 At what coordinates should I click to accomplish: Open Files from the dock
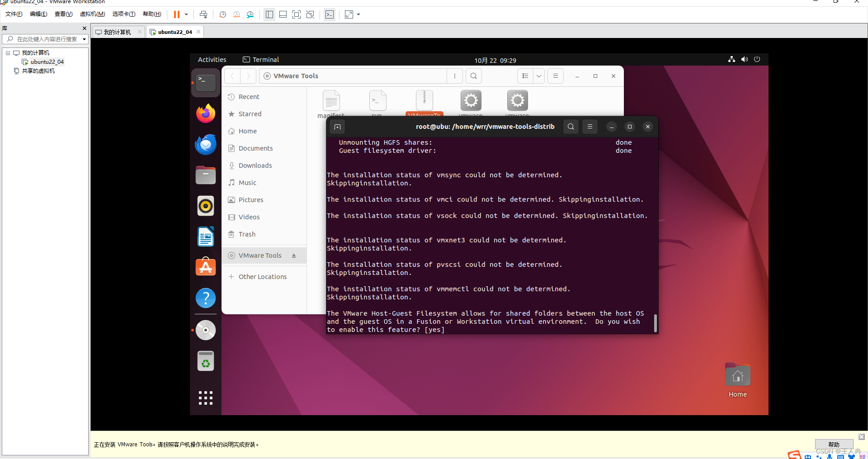point(206,175)
